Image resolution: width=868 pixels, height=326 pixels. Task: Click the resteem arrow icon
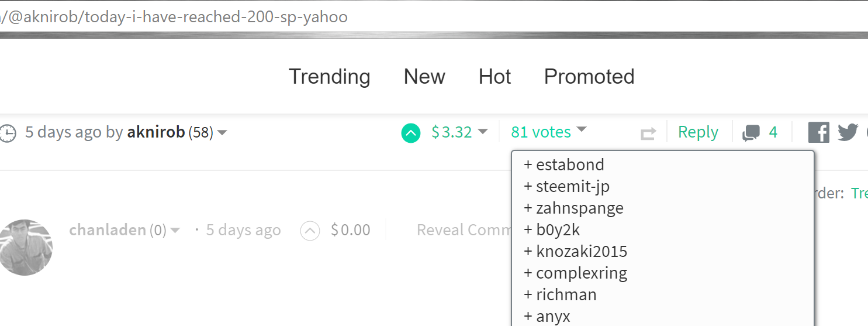(x=648, y=134)
